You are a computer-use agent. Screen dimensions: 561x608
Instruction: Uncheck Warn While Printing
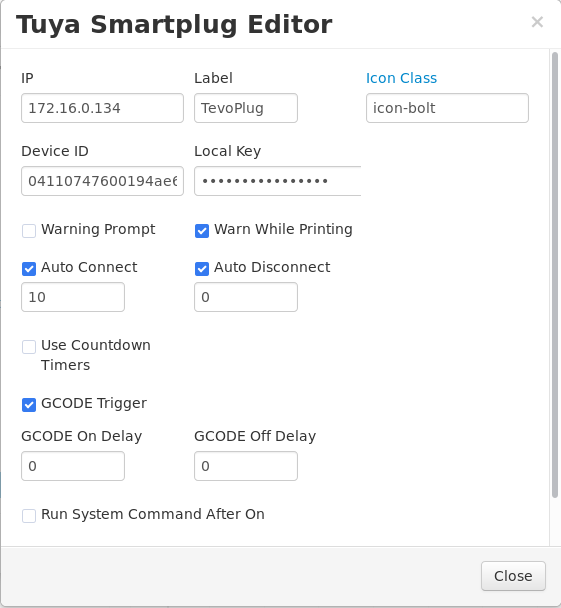point(202,231)
